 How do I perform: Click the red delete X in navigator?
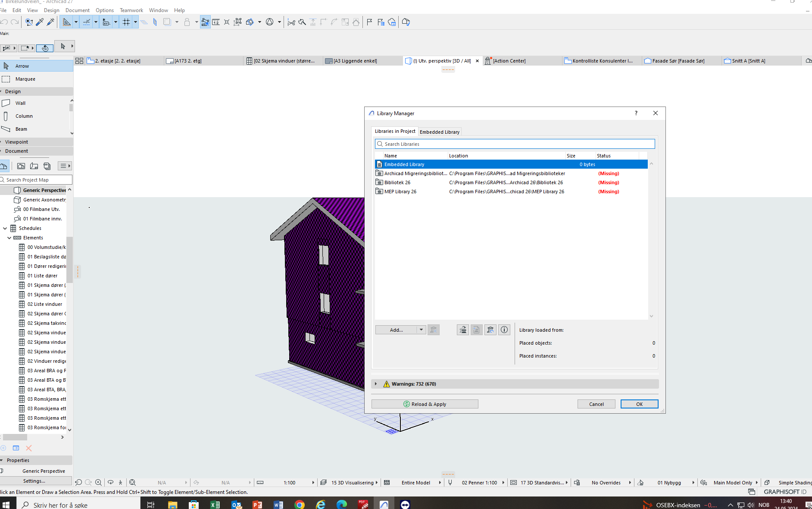pyautogui.click(x=29, y=448)
